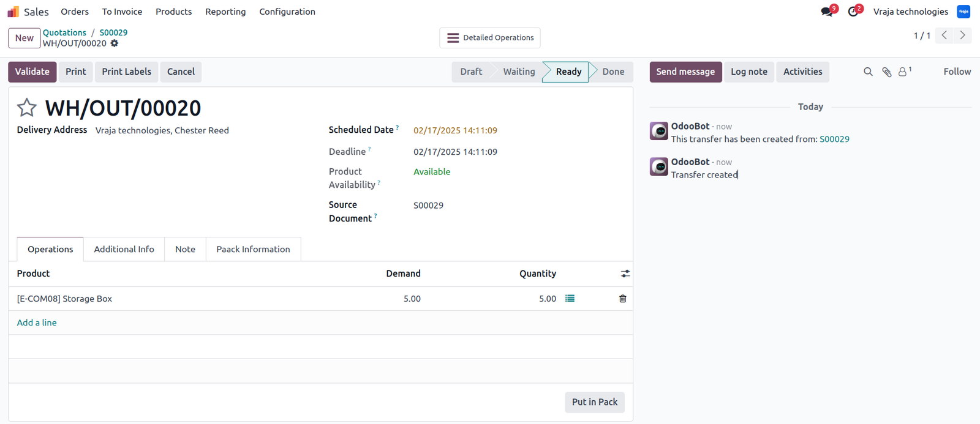Open the S00029 link in OdooBot message

pyautogui.click(x=834, y=139)
